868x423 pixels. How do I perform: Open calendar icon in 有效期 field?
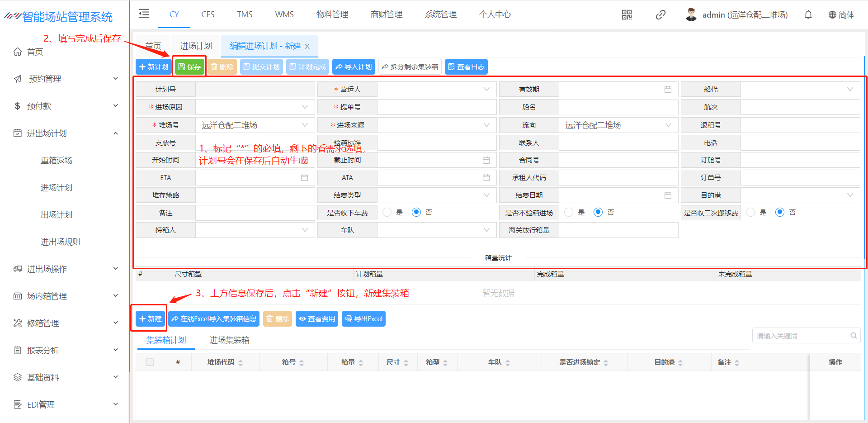pos(668,90)
